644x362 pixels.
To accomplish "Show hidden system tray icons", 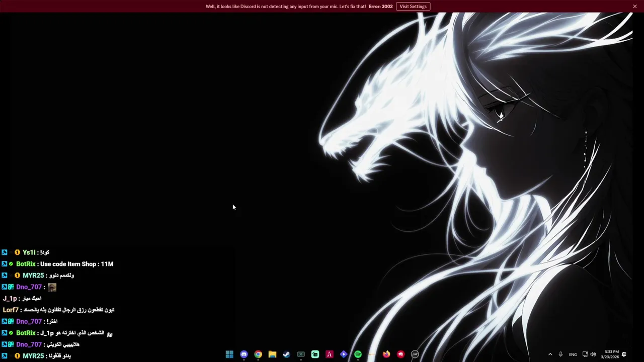I will click(x=550, y=354).
